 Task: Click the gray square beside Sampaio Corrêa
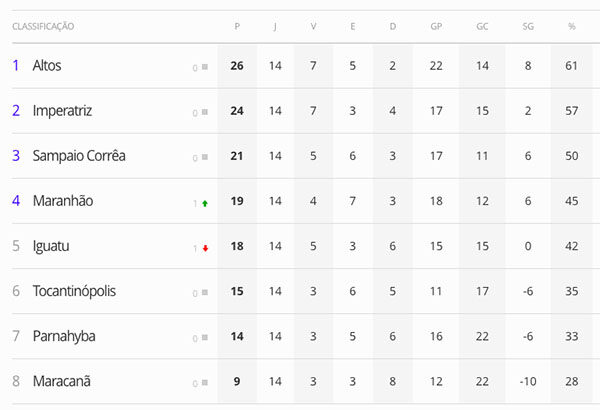205,157
